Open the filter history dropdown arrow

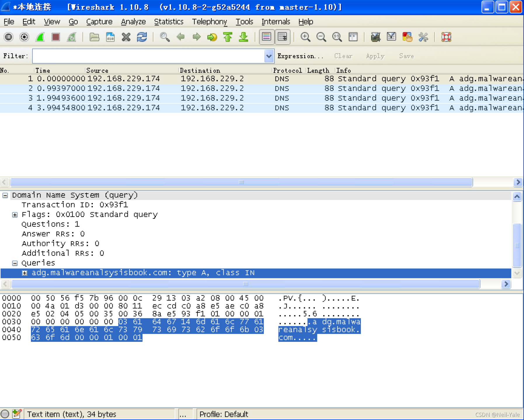click(x=269, y=56)
